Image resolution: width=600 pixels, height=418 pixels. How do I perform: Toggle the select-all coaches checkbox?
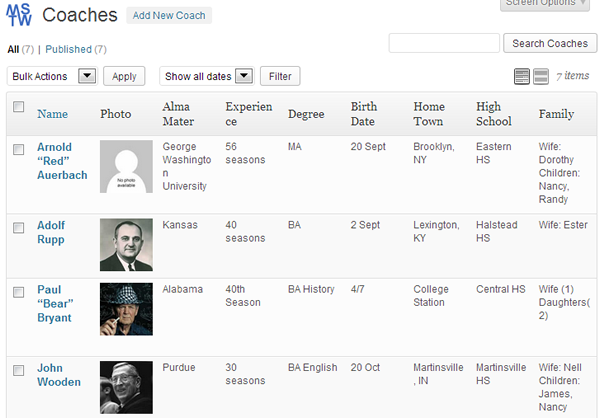[18, 107]
